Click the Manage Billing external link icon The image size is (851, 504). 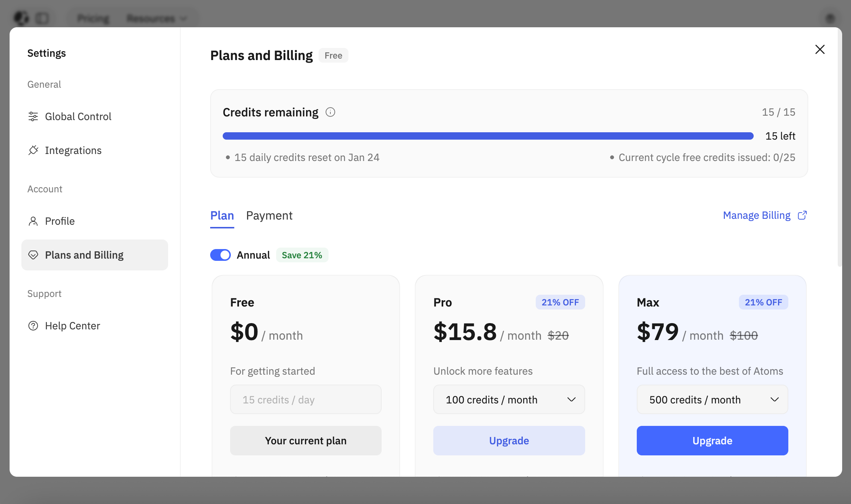(x=802, y=215)
